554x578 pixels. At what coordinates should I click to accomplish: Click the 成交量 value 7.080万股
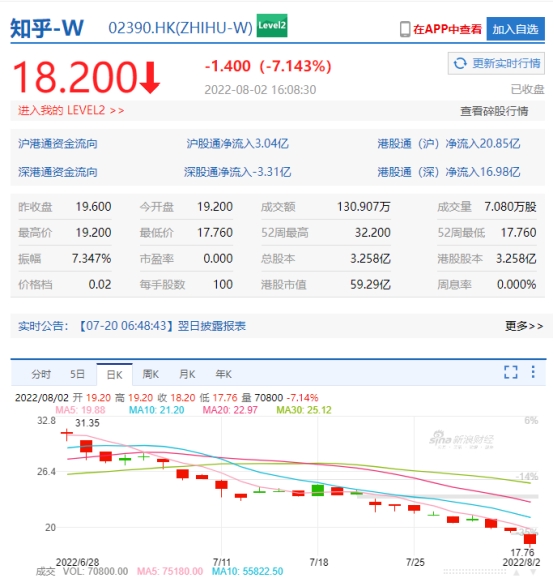pyautogui.click(x=511, y=207)
